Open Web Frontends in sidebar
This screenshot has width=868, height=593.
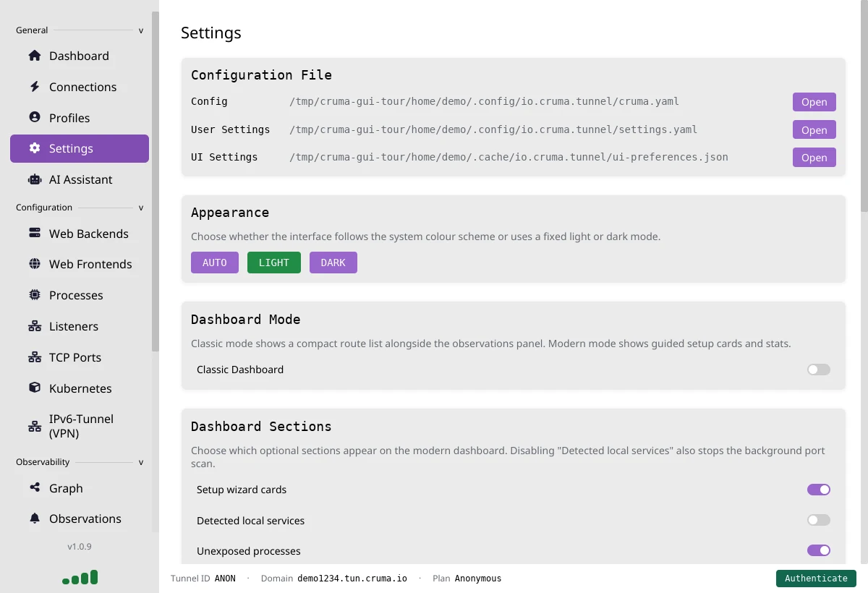point(80,264)
